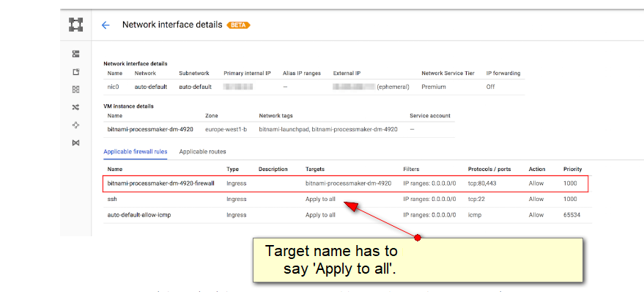
Task: Click target bitnami-processmaker-dm-4920 in firewall row
Action: point(348,183)
